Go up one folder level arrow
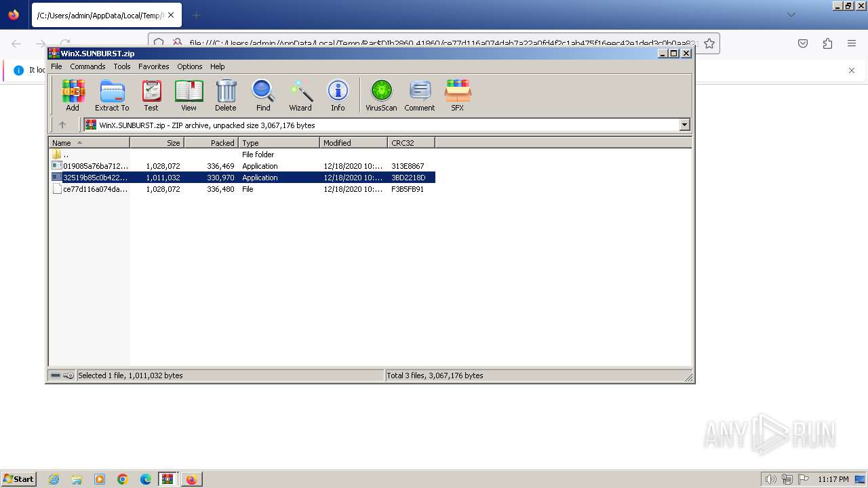This screenshot has height=488, width=868. click(62, 125)
